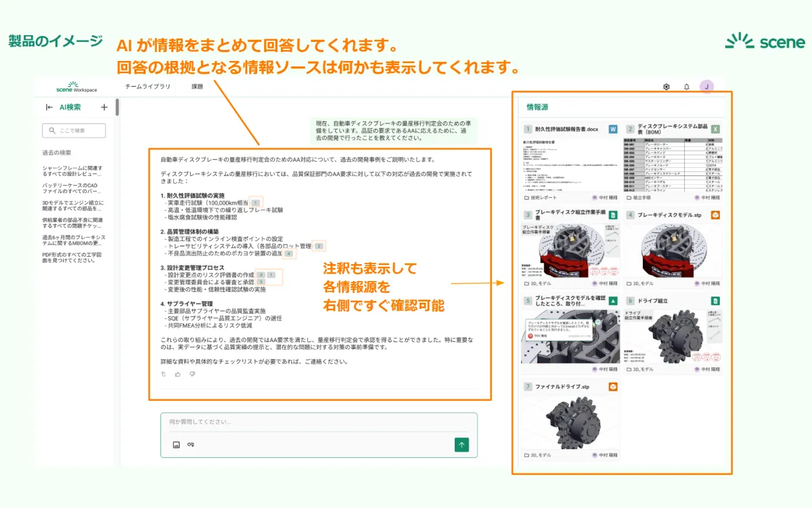Switch to the チームライブラリ tab
The height and width of the screenshot is (508, 812).
coord(148,87)
